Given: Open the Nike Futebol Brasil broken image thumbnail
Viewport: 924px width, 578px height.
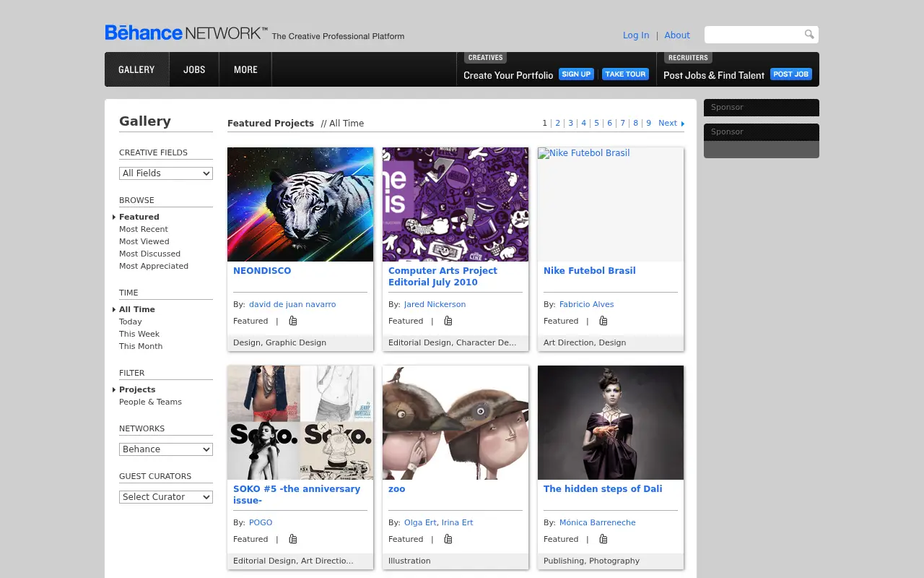Looking at the screenshot, I should [x=611, y=204].
